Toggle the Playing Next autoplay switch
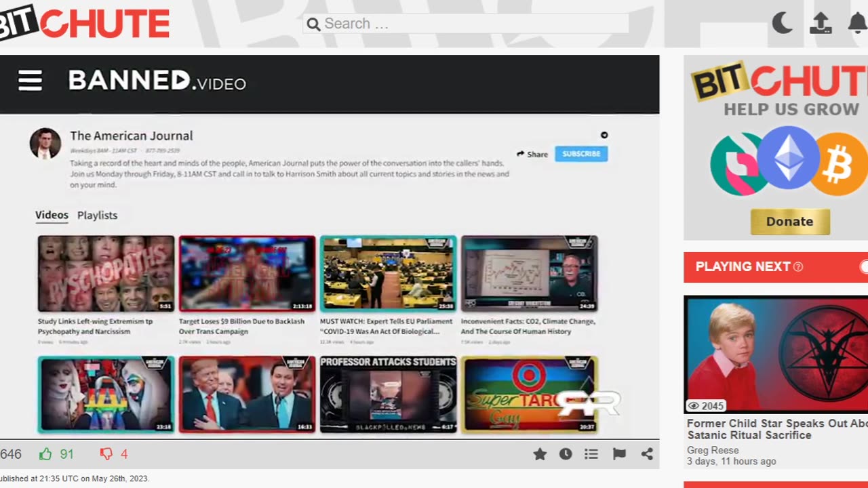Image resolution: width=868 pixels, height=488 pixels. pos(863,267)
